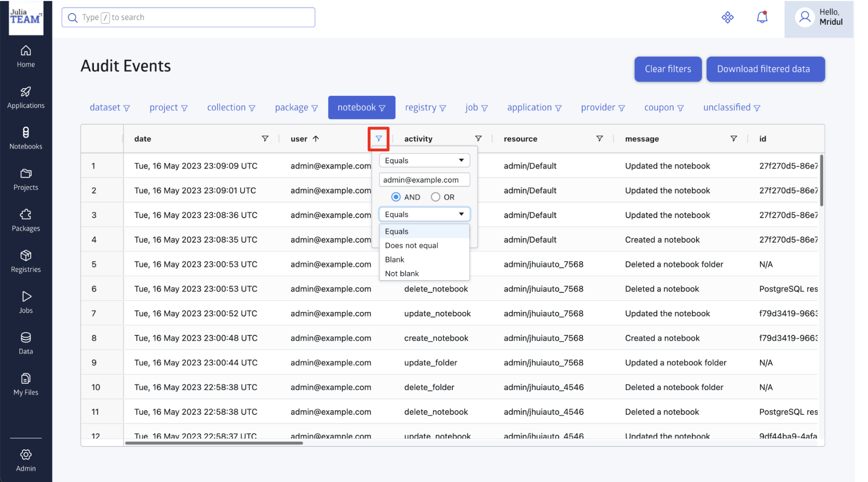Image resolution: width=868 pixels, height=482 pixels.
Task: Switch to the dataset tab
Action: pos(109,108)
